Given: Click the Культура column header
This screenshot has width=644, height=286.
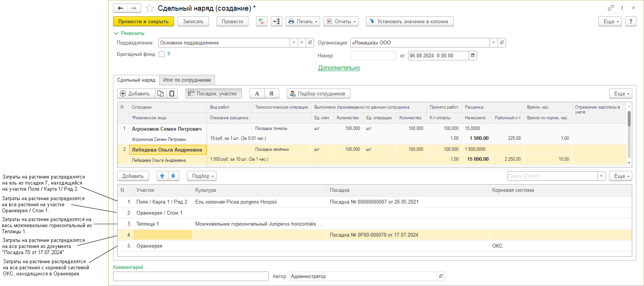Looking at the screenshot, I should pos(259,190).
